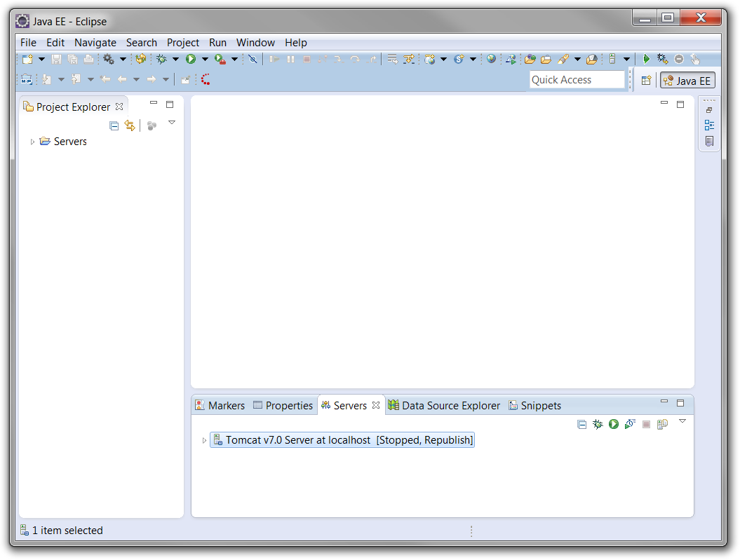Select the Java EE perspective button
The height and width of the screenshot is (560, 740).
pyautogui.click(x=687, y=81)
